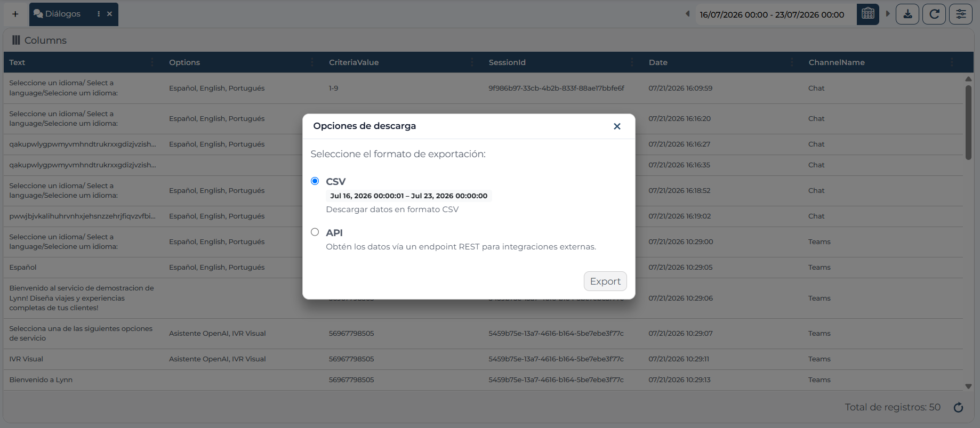Click date 07/21/2026 10:29:13 cell
The width and height of the screenshot is (980, 428).
pos(679,379)
